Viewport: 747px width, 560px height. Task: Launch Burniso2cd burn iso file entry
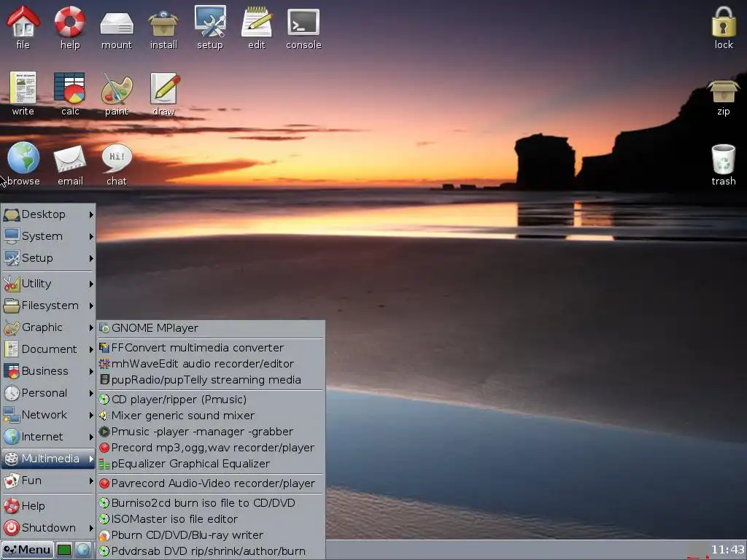[211, 503]
